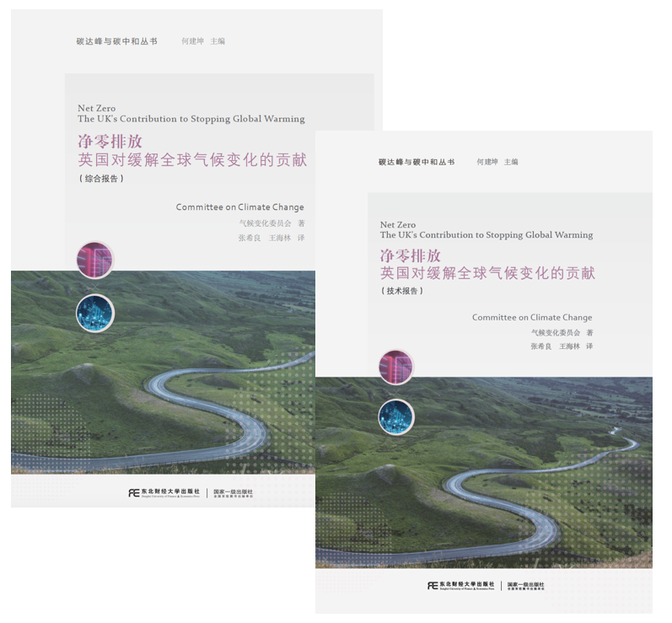
Task: Click author line 气候变化委员会 著 on left cover
Action: click(x=272, y=223)
